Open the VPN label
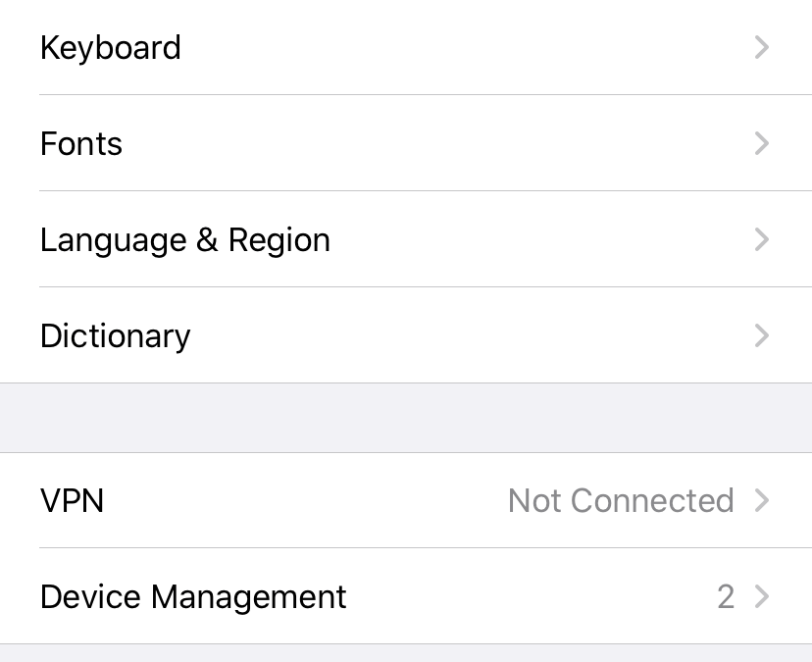812x662 pixels. 72,501
